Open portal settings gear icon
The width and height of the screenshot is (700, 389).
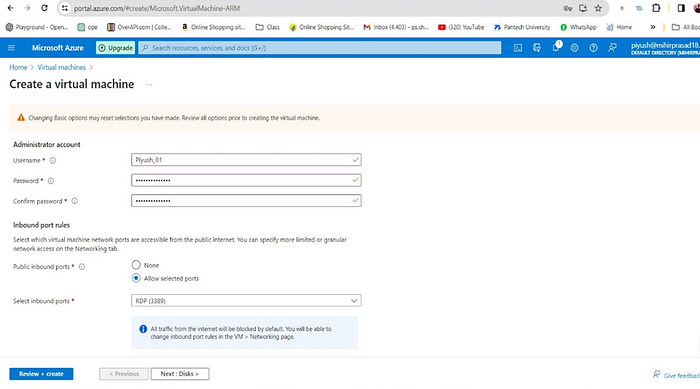click(x=575, y=48)
